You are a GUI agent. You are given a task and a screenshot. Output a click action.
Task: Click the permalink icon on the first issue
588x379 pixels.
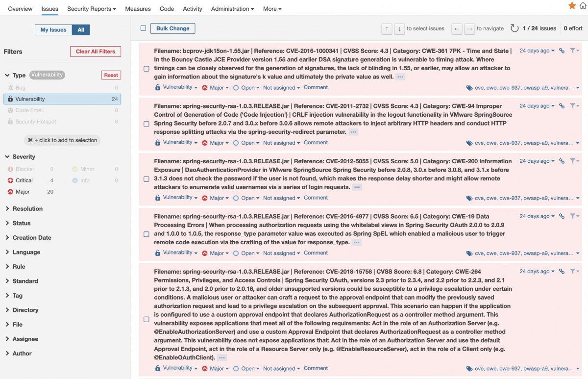562,51
